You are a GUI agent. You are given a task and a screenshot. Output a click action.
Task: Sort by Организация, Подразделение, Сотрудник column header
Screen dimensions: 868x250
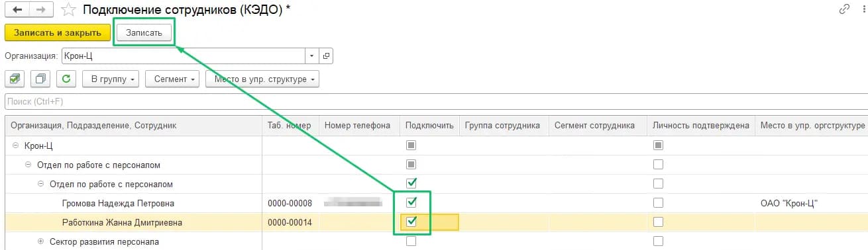pos(133,126)
